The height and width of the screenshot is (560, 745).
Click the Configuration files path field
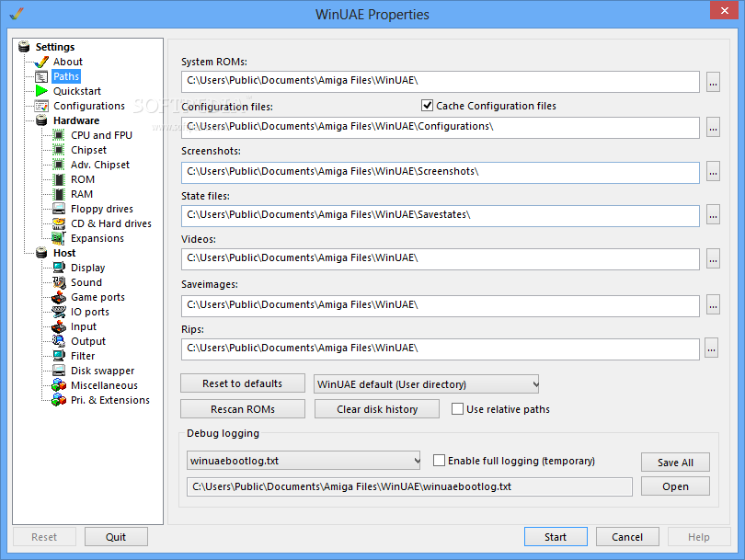point(440,127)
